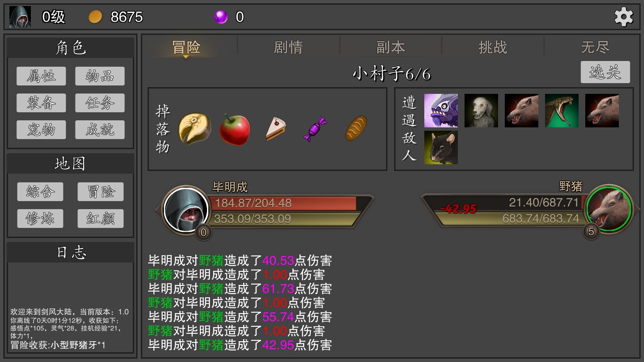
Task: Click the black rat enemy icon
Action: click(x=441, y=147)
